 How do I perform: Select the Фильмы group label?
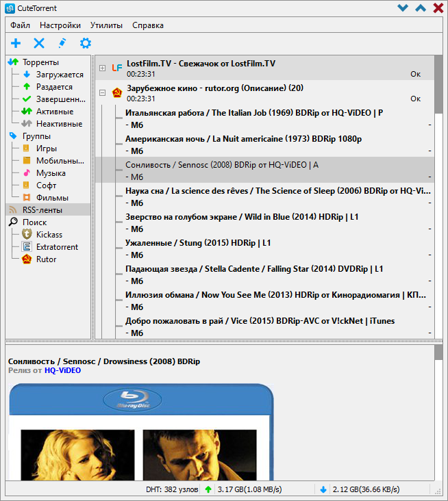pyautogui.click(x=53, y=198)
